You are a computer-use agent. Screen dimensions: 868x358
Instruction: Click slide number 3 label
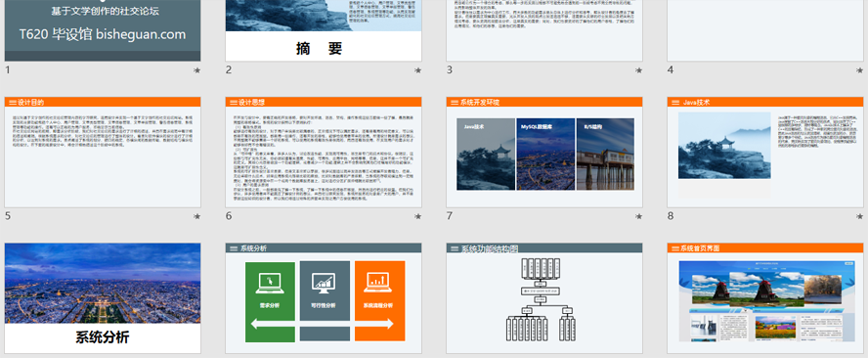coord(450,69)
